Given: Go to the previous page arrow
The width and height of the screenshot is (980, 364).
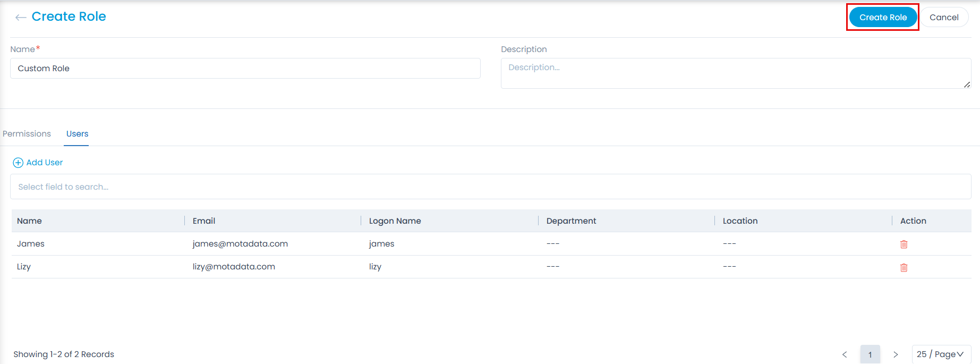Looking at the screenshot, I should point(845,354).
